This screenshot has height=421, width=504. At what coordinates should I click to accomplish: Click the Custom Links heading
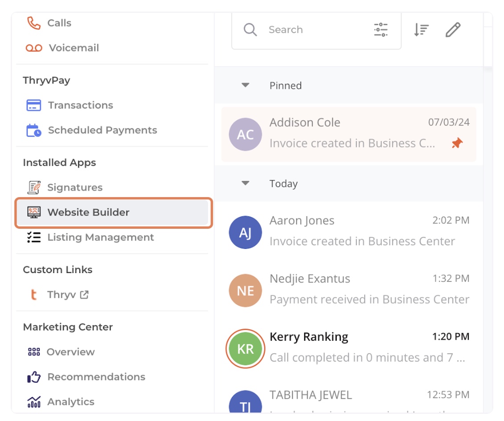(x=58, y=270)
